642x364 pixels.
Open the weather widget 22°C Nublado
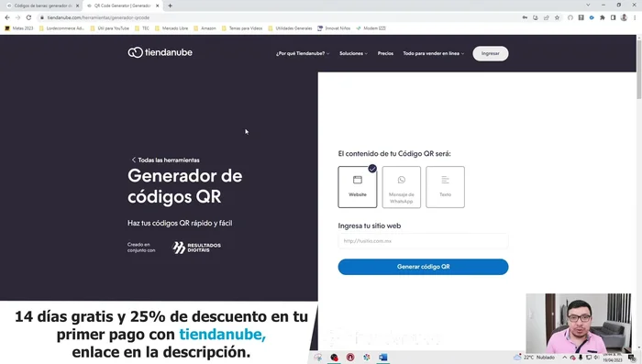point(534,357)
